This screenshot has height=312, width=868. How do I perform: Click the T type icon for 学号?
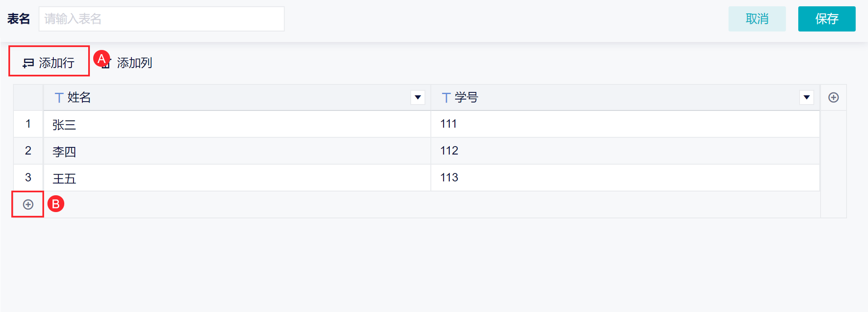pos(446,98)
